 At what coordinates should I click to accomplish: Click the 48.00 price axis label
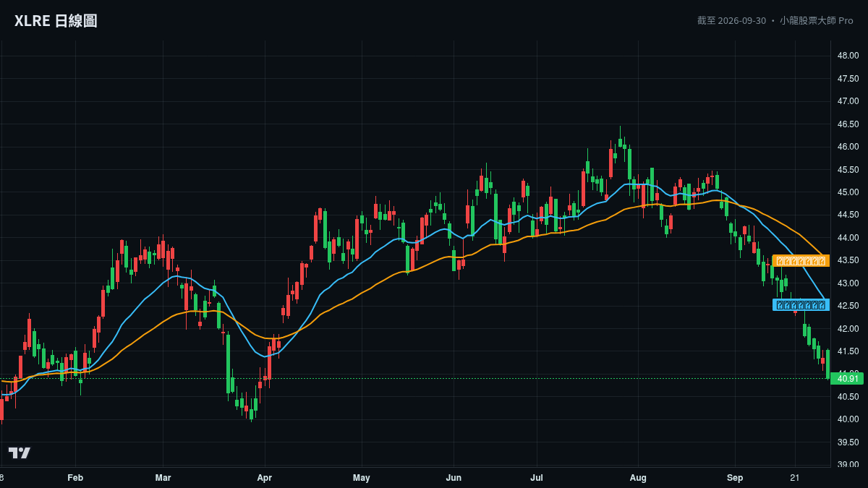pyautogui.click(x=848, y=56)
